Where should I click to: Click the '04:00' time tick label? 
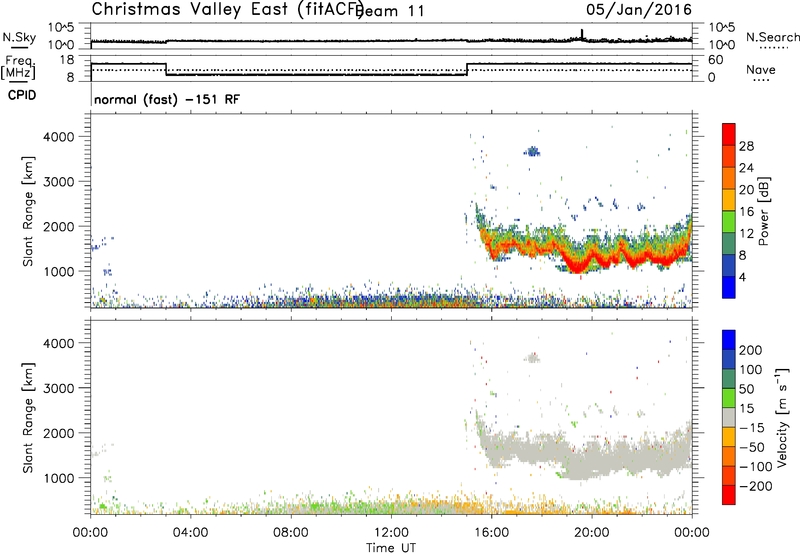pos(191,533)
